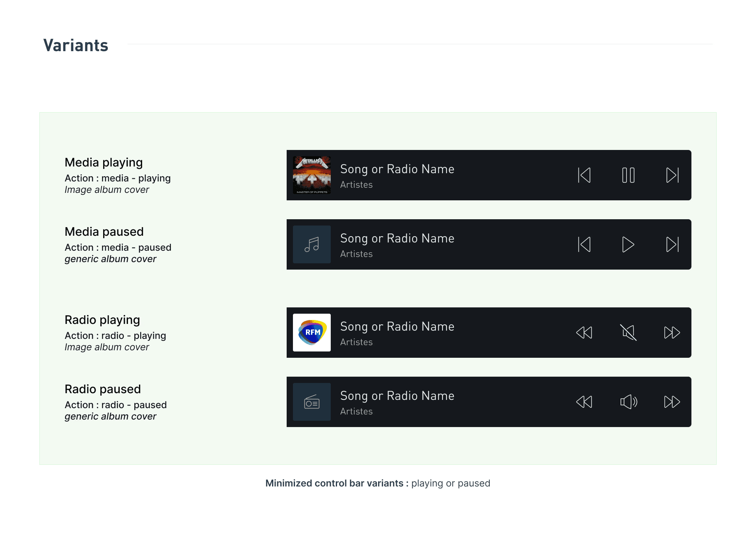Click the generic music note album cover
Image resolution: width=756 pixels, height=540 pixels.
click(x=312, y=244)
